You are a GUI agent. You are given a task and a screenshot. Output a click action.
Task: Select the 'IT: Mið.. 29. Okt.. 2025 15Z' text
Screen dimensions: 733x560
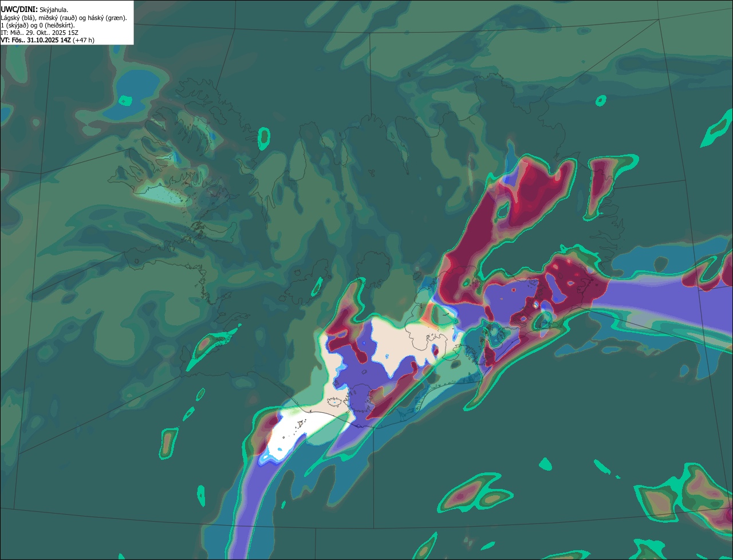[x=40, y=33]
